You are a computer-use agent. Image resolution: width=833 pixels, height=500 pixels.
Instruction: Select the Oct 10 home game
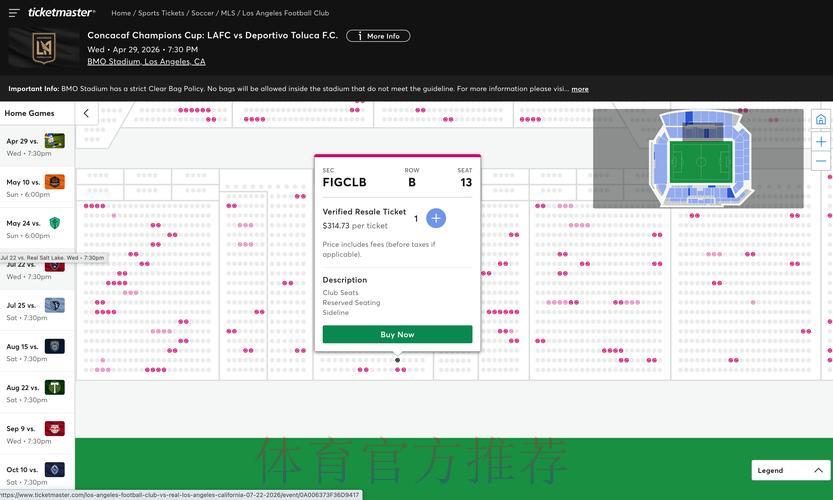[37, 475]
